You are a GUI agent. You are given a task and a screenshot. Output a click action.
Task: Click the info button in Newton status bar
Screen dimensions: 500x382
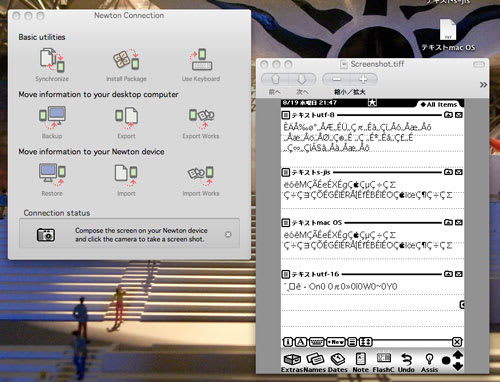pos(288,342)
